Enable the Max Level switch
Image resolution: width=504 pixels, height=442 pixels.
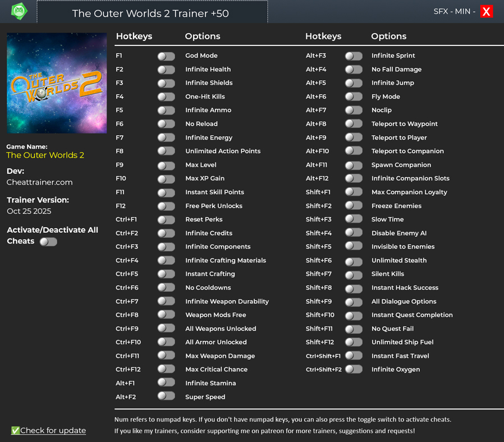[x=166, y=165]
